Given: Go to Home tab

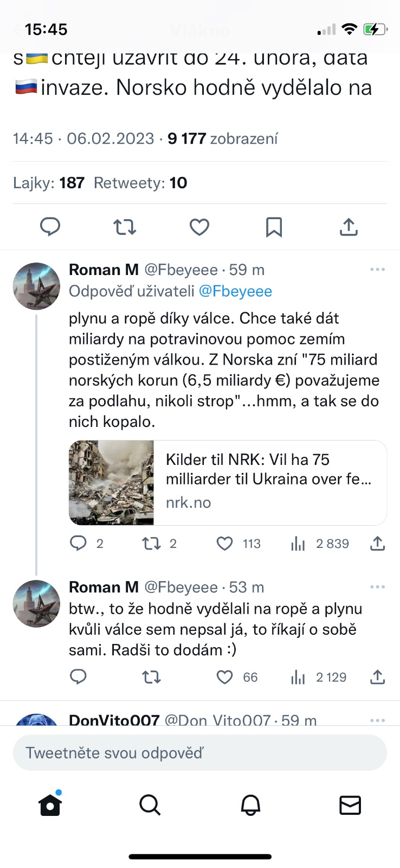Looking at the screenshot, I should pyautogui.click(x=50, y=805).
